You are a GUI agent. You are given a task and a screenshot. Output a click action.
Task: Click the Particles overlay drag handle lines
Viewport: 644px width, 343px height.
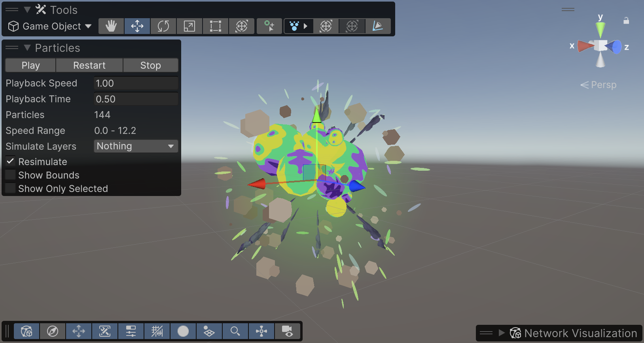[x=12, y=47]
